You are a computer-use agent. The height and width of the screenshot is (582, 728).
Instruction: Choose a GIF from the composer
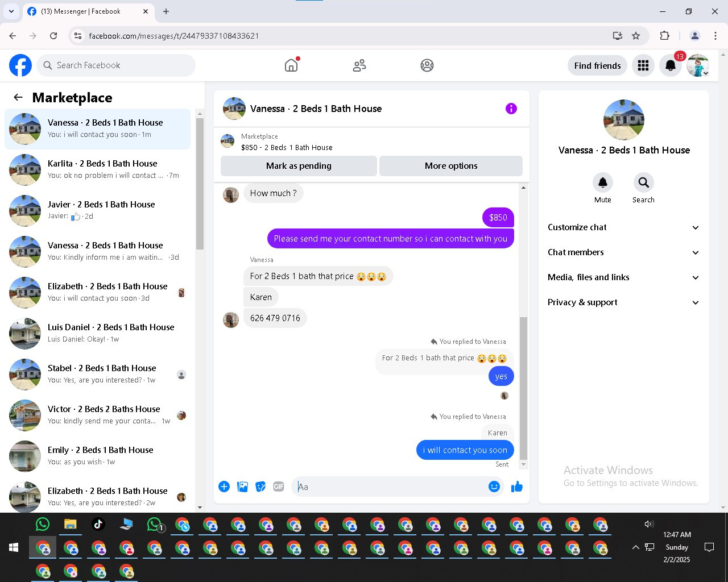pos(279,487)
